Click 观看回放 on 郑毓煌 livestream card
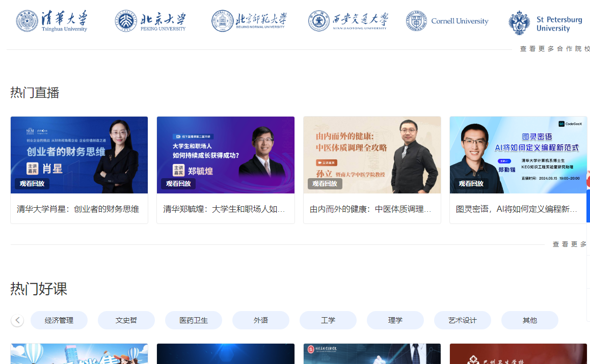 178,184
